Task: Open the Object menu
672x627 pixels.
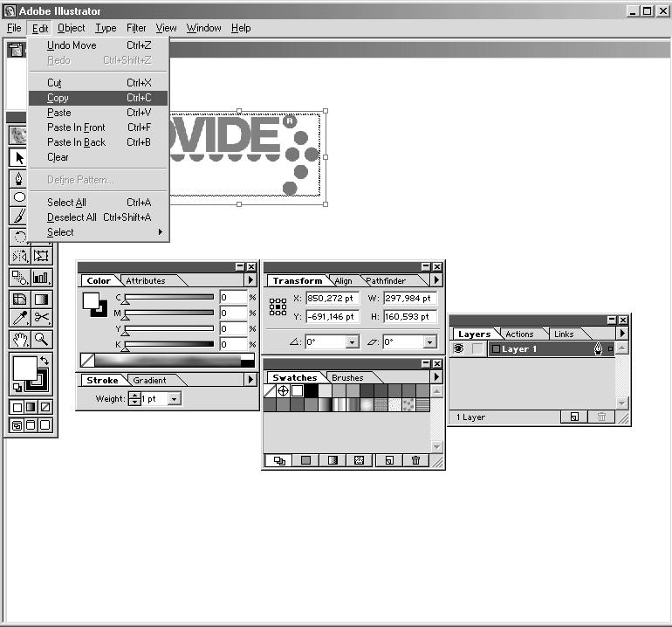Action: 72,28
